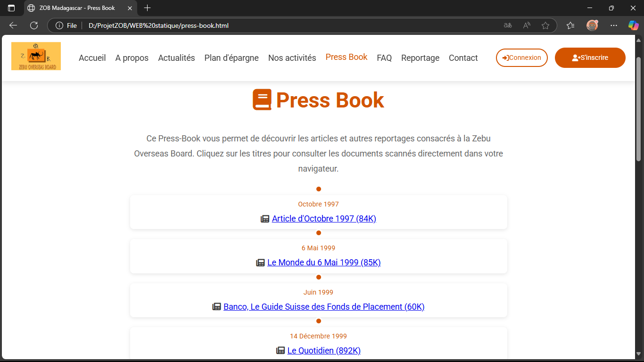Viewport: 644px width, 362px height.
Task: Click the timeline dot above 14 Décembre 1999 card
Action: 319,321
